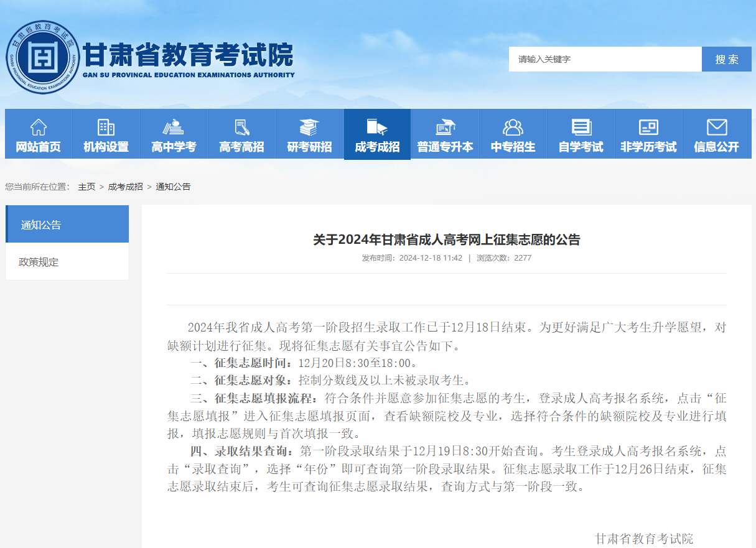Viewport: 756px width, 548px height.
Task: Focus the 请输入关键字 search input field
Action: (605, 59)
